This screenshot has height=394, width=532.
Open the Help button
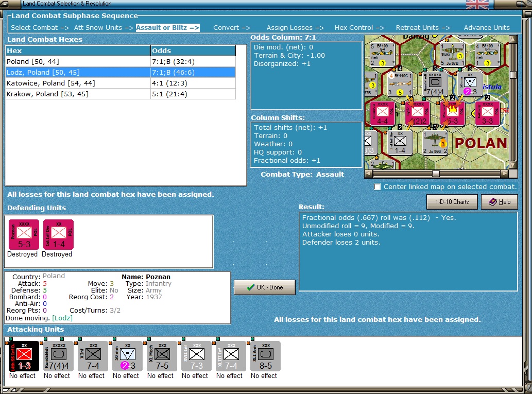tap(500, 202)
